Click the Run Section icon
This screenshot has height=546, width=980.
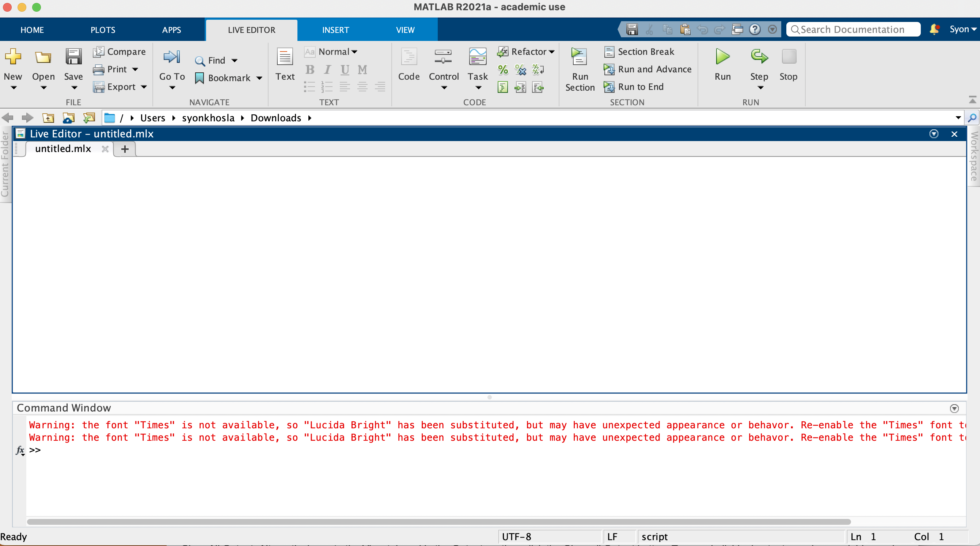pos(579,57)
